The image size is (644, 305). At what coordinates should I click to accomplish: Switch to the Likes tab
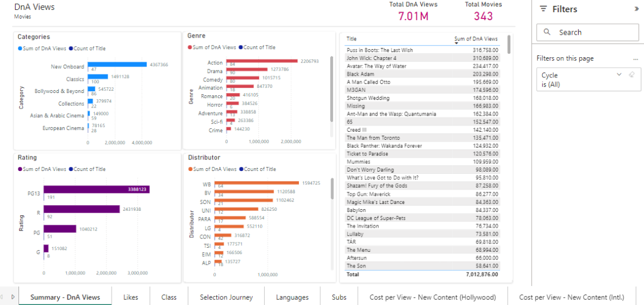[131, 297]
